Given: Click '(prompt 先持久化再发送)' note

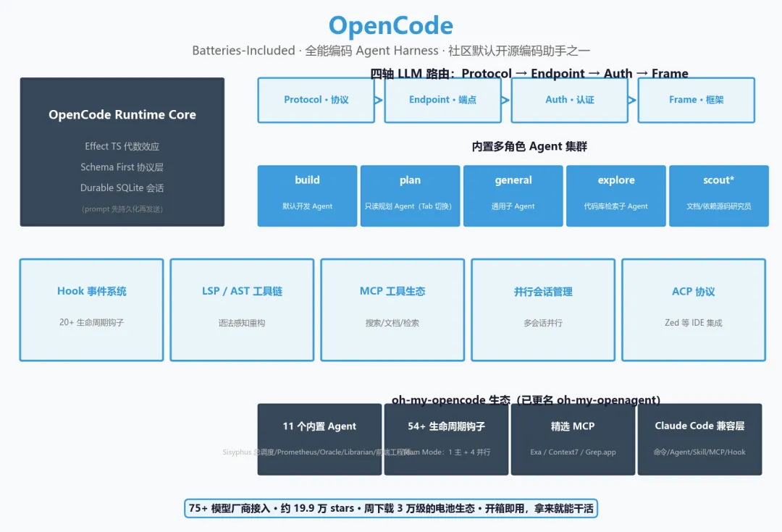Looking at the screenshot, I should click(x=122, y=209).
